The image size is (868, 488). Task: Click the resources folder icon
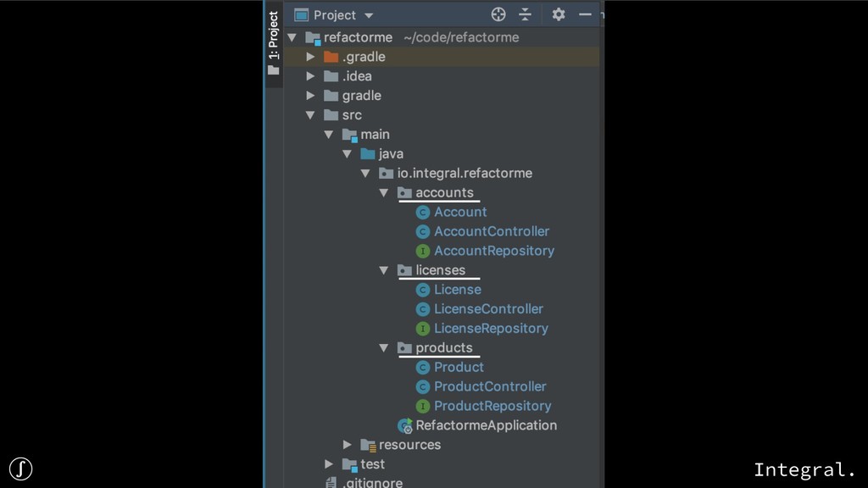(368, 445)
